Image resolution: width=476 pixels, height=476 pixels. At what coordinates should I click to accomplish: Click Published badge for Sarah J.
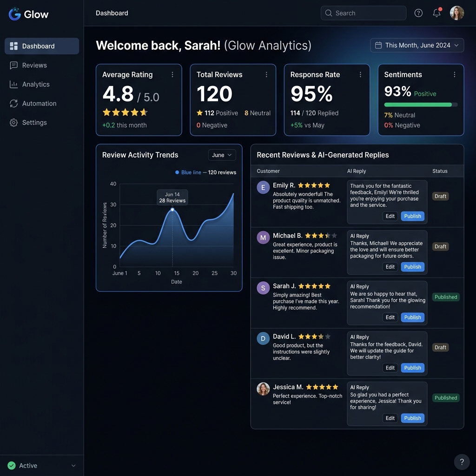[446, 297]
